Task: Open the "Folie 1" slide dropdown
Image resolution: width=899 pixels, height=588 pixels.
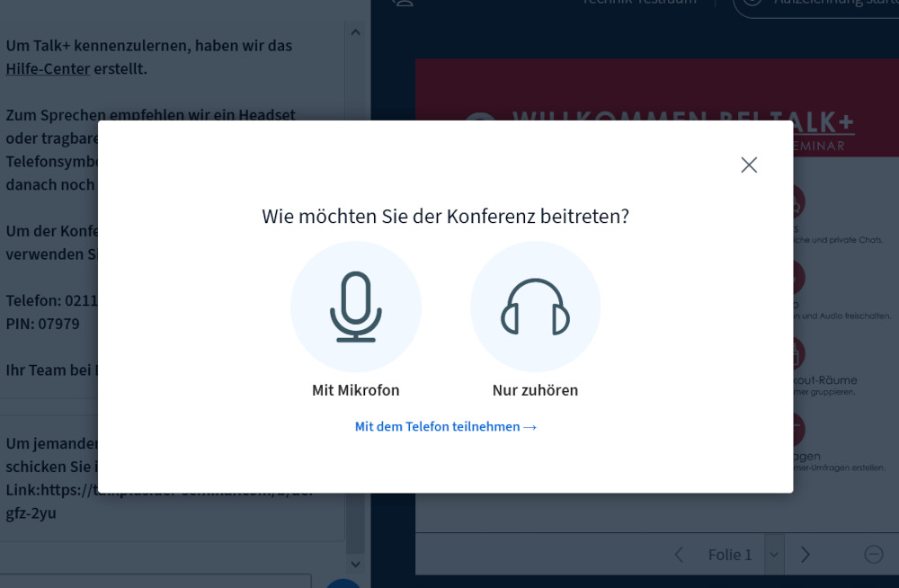Action: (x=773, y=555)
